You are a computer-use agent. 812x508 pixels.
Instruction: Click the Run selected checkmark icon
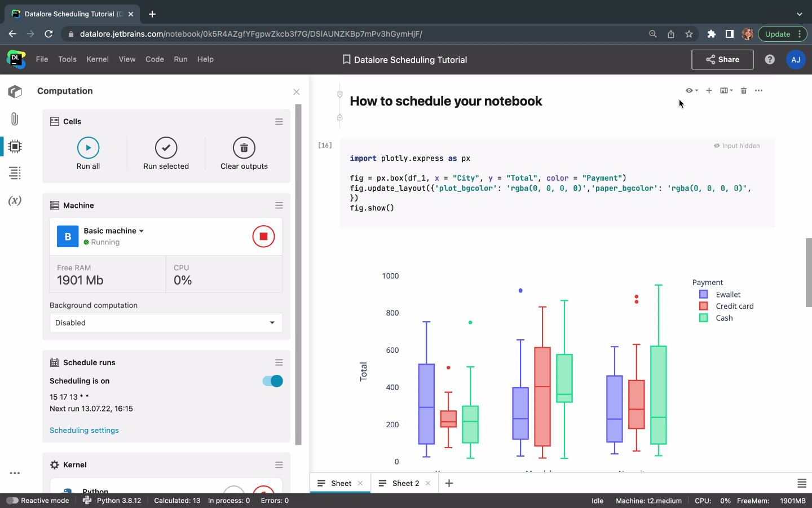coord(166,148)
